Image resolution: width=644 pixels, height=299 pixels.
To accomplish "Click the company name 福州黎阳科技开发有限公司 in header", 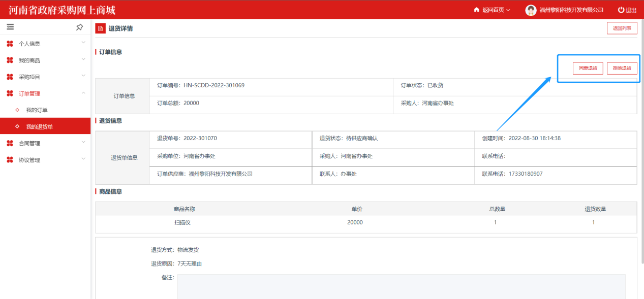I will (571, 10).
